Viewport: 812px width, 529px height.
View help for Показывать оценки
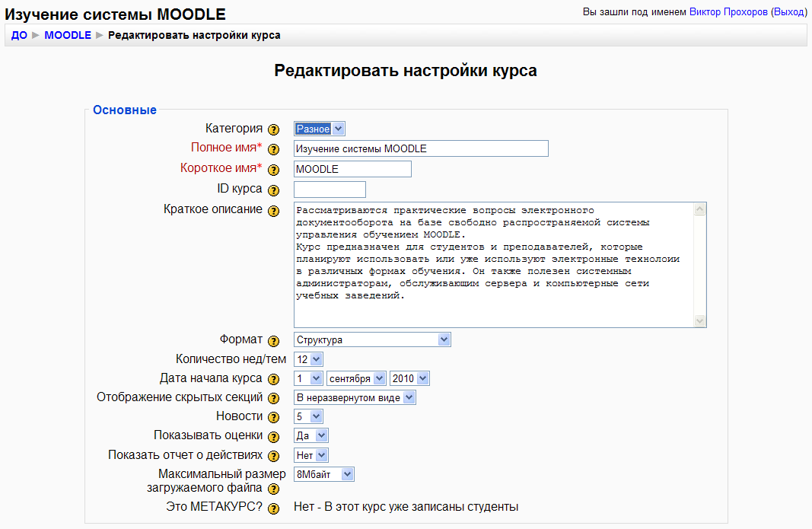pos(273,435)
